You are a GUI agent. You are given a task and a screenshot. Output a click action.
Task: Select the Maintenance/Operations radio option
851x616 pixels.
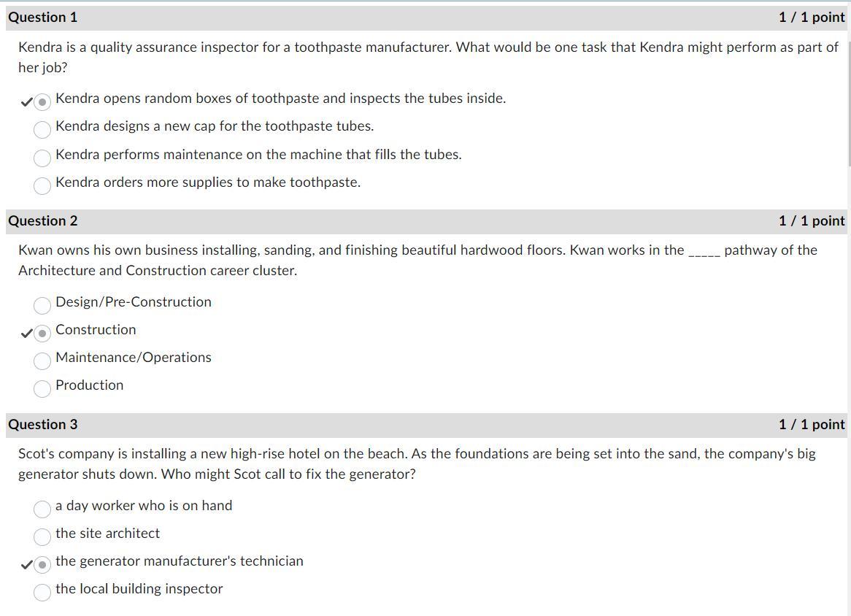click(42, 361)
